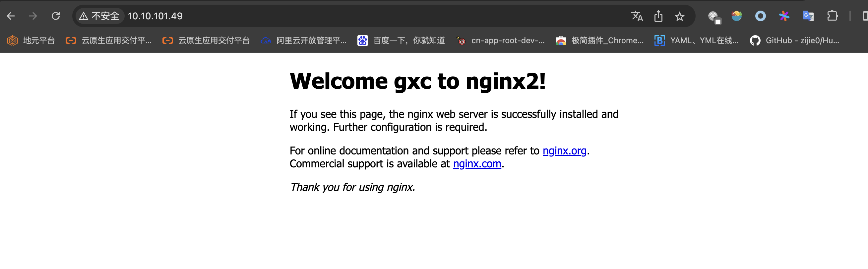Screen dimensions: 868x269
Task: Open the 百度一下，你就知道 bookmark
Action: pos(401,41)
